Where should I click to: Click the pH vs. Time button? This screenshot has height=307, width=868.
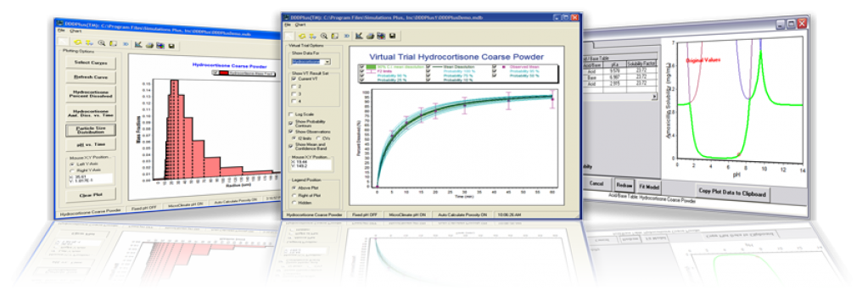click(91, 144)
